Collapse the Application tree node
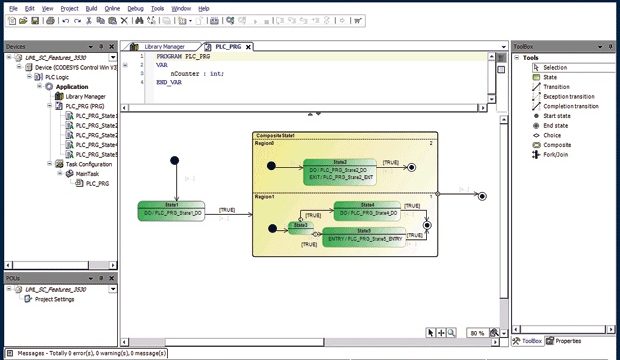 click(x=40, y=86)
